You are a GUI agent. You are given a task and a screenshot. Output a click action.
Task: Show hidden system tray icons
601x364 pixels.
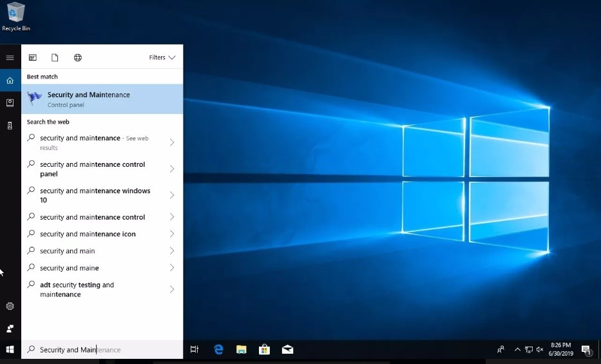coord(517,349)
